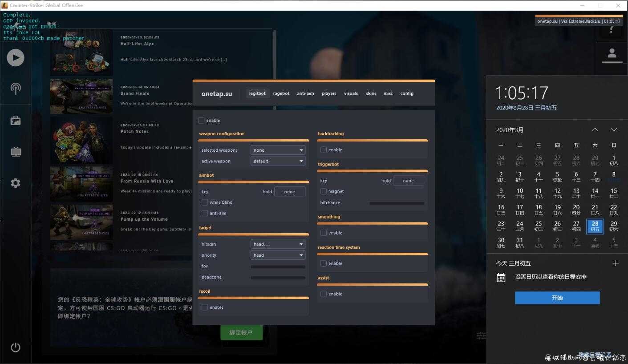Go to previous month with up chevron

click(595, 130)
